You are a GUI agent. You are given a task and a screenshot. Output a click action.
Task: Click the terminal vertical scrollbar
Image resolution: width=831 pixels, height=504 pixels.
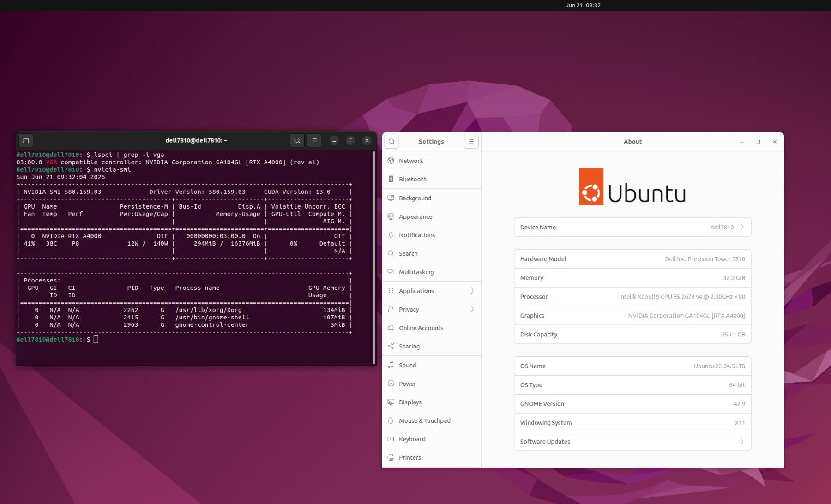(x=373, y=258)
